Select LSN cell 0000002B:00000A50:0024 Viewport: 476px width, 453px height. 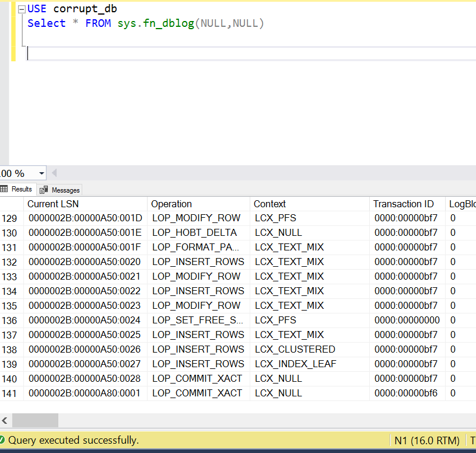click(85, 320)
